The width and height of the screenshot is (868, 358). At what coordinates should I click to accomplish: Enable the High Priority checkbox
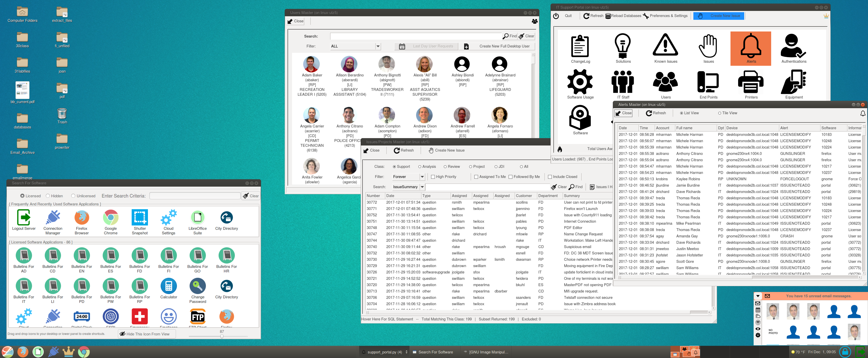point(444,177)
